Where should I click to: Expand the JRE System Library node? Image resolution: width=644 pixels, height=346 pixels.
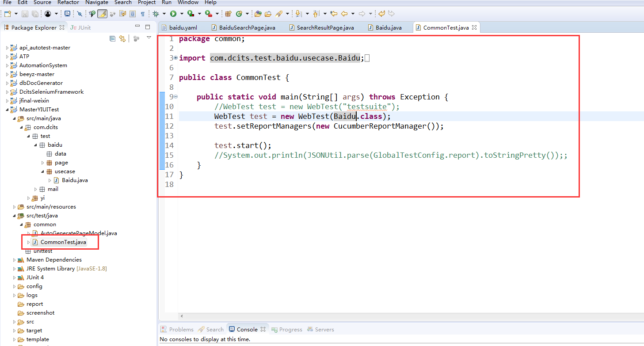(x=14, y=269)
